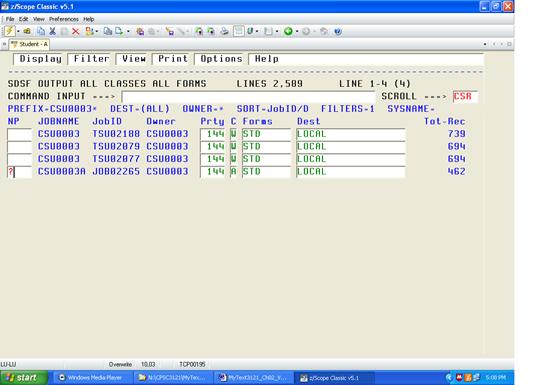The image size is (538, 385).
Task: Click the blue double-page copy icon
Action: pos(41,32)
